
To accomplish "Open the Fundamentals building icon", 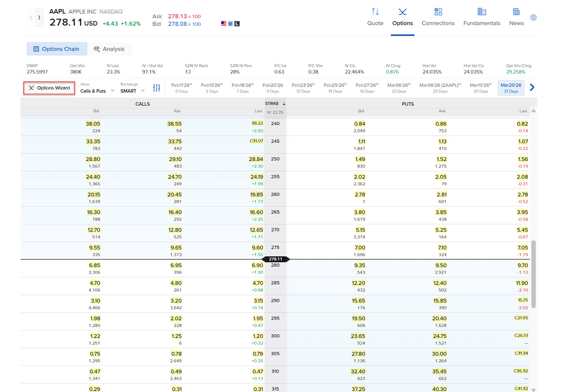I will pos(481,12).
